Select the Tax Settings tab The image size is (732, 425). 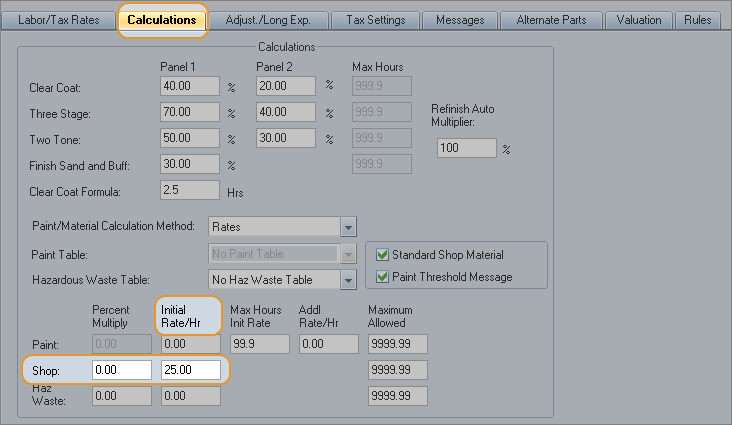click(375, 20)
